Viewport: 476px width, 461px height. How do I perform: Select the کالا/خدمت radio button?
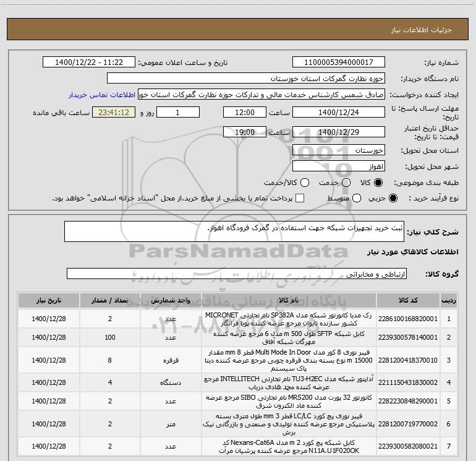305,183
